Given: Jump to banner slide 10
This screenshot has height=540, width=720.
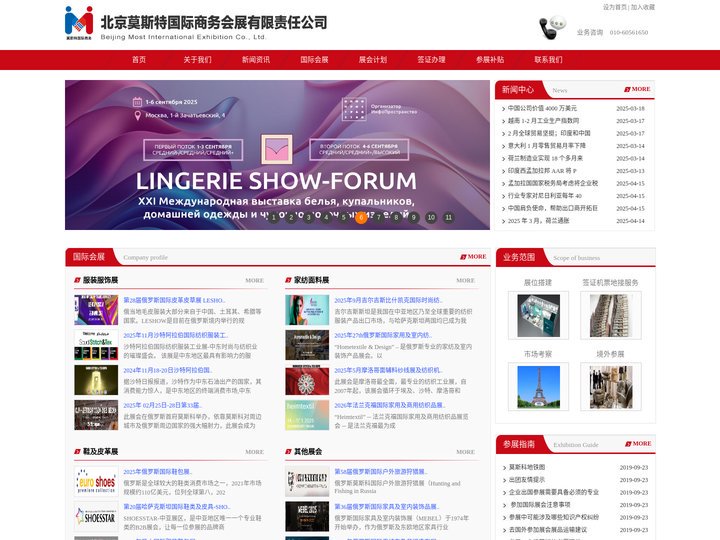Looking at the screenshot, I should click(x=431, y=218).
